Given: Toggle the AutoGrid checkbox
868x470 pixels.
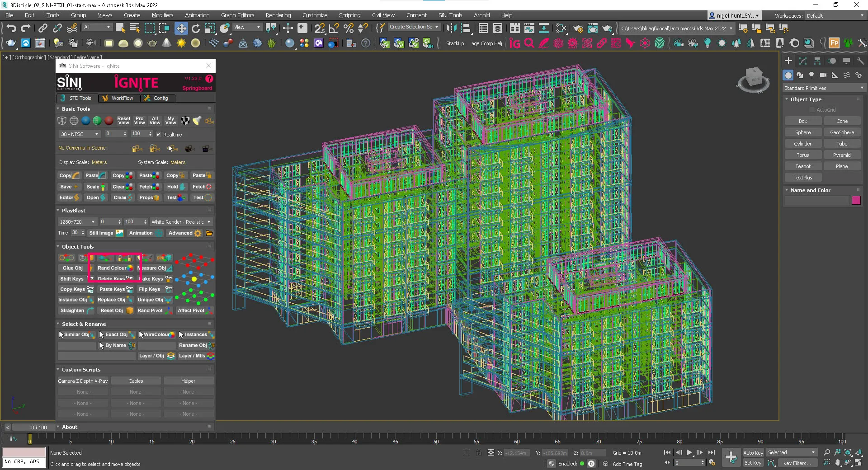Looking at the screenshot, I should (812, 110).
